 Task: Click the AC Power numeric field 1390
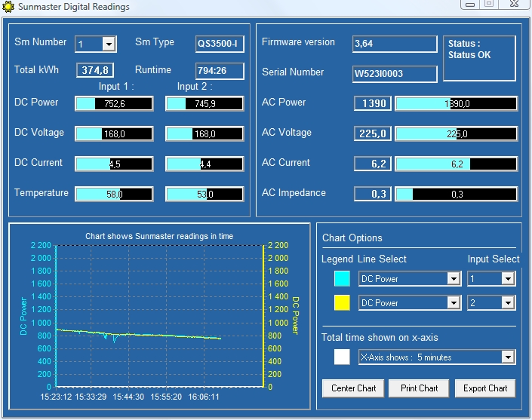(373, 103)
